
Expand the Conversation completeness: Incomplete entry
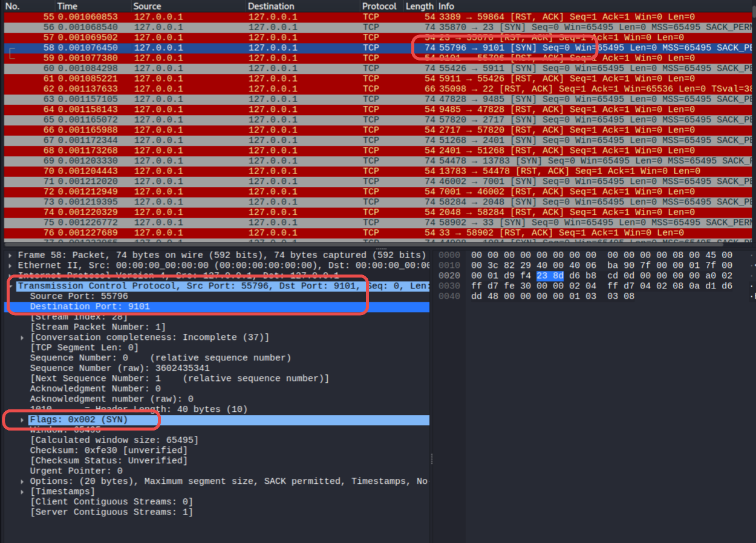point(22,337)
